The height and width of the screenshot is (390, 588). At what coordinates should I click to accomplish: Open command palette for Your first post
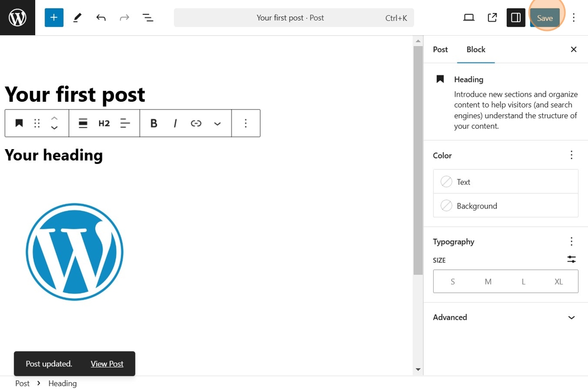point(293,18)
